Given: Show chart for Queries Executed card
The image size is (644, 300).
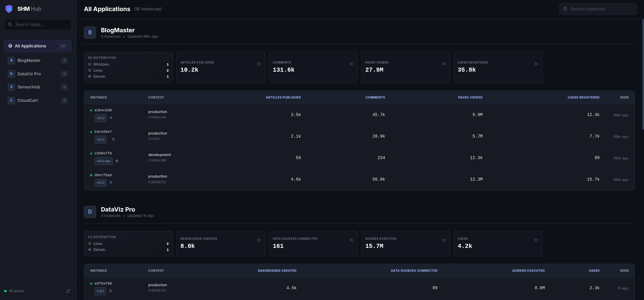Looking at the screenshot, I should (x=444, y=240).
